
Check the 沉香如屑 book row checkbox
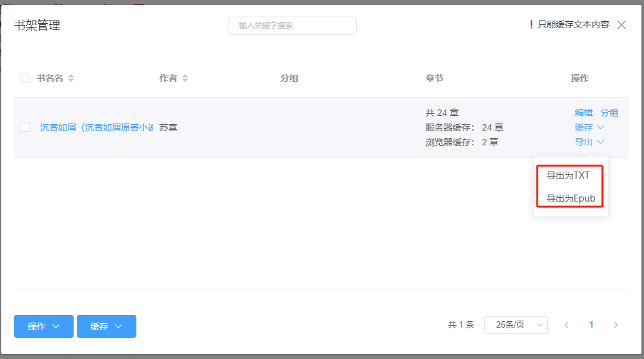25,127
